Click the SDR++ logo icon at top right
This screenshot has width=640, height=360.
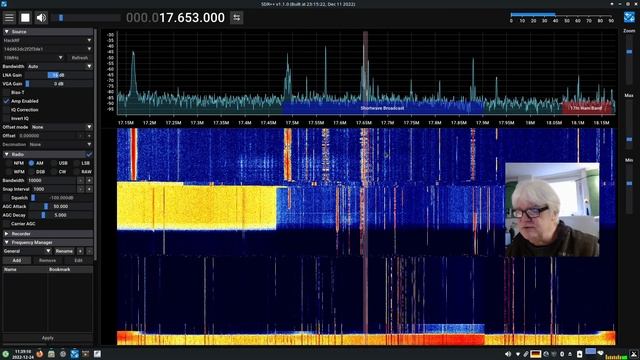coord(629,17)
